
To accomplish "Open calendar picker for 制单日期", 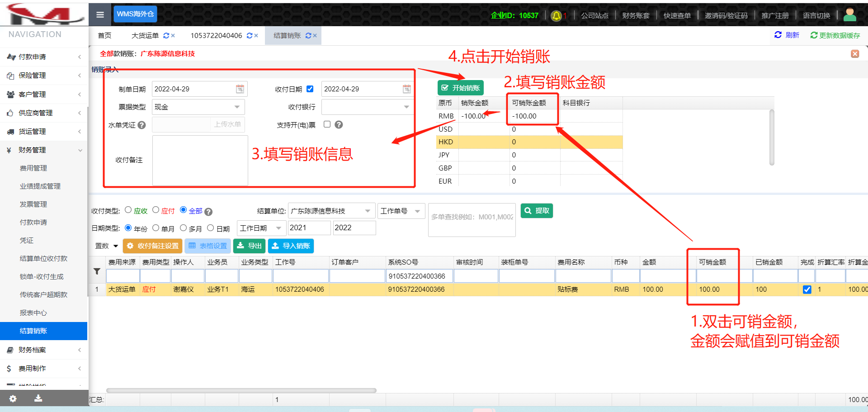I will tap(240, 89).
